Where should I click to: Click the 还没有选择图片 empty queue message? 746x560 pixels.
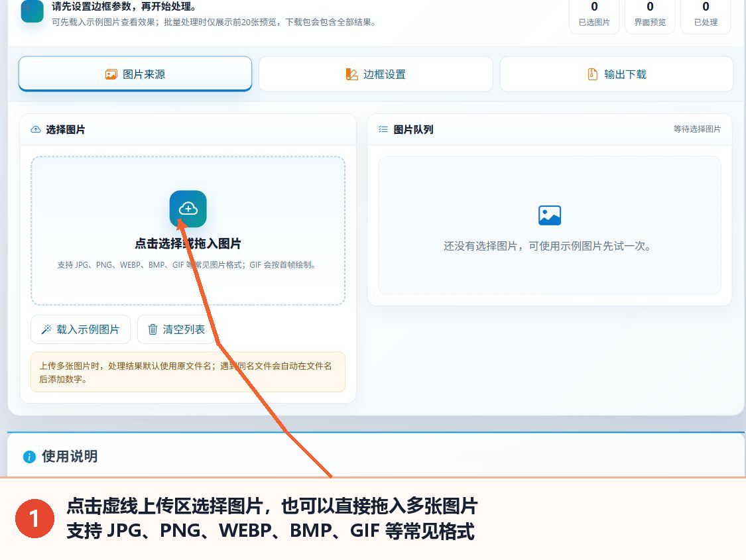548,247
